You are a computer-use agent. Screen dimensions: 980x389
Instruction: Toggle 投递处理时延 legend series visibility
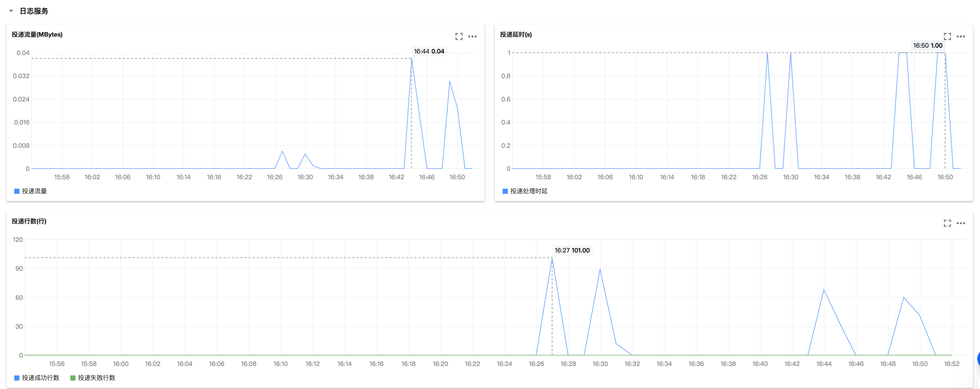pos(529,191)
